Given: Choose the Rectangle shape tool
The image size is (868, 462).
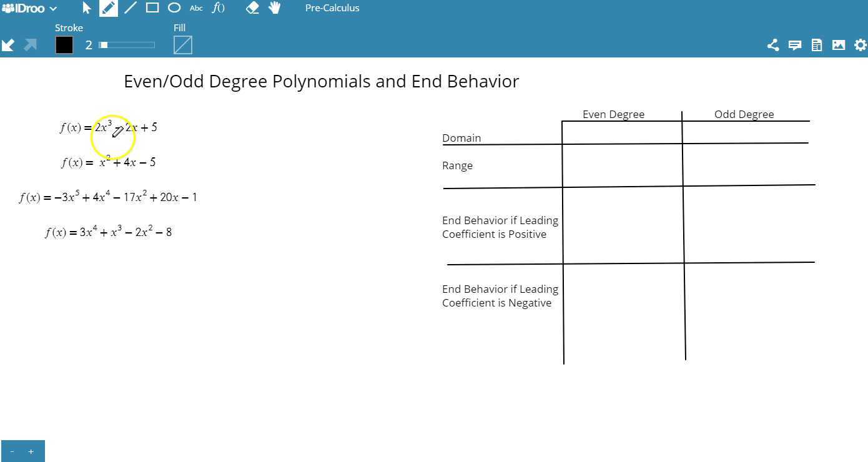Looking at the screenshot, I should [152, 7].
